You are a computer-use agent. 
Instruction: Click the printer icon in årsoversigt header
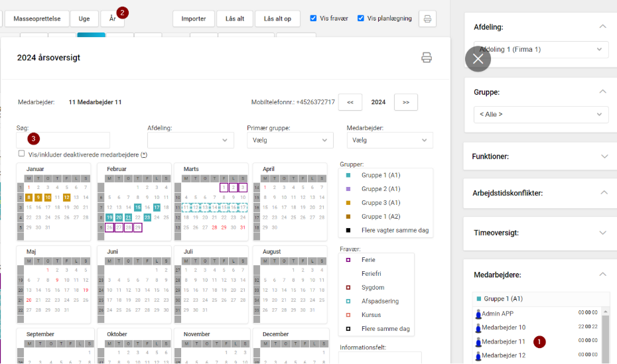(427, 58)
